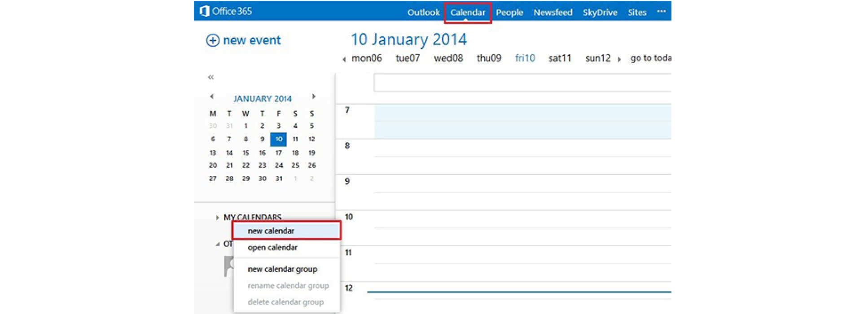Navigate to next week arrow

click(619, 59)
